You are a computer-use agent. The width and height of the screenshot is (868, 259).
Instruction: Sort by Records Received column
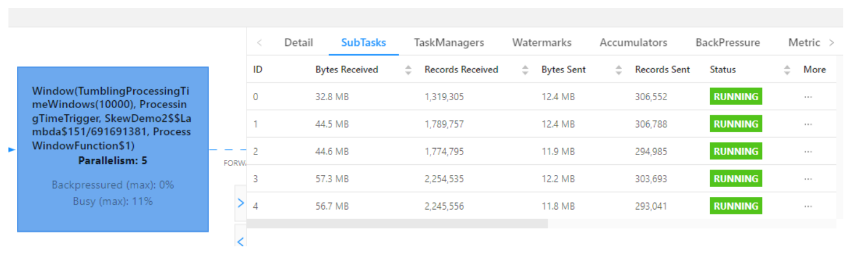coord(525,70)
